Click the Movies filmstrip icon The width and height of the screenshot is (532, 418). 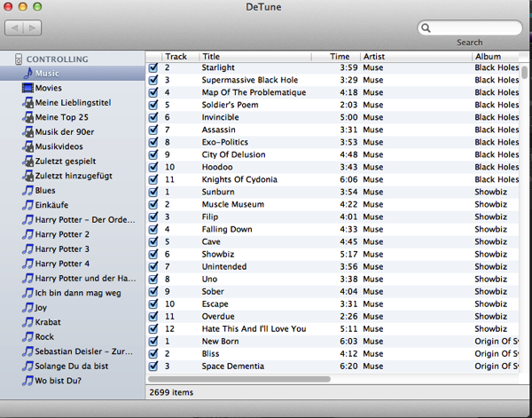(x=27, y=88)
